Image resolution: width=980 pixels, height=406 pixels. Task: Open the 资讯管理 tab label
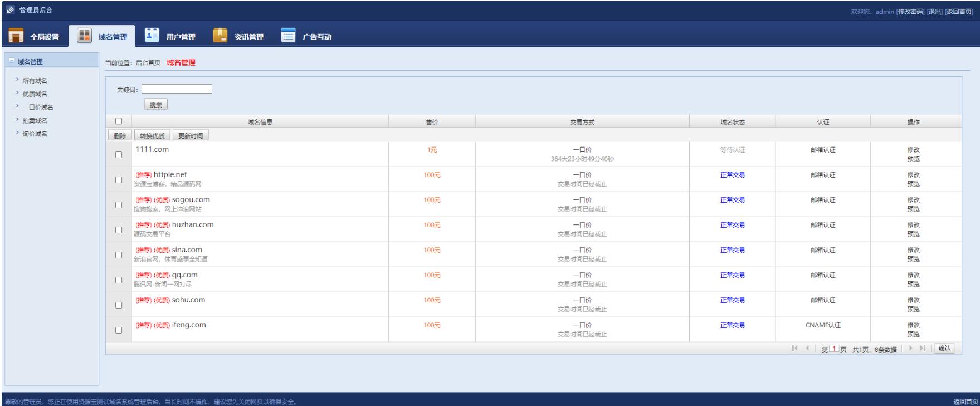(x=248, y=37)
